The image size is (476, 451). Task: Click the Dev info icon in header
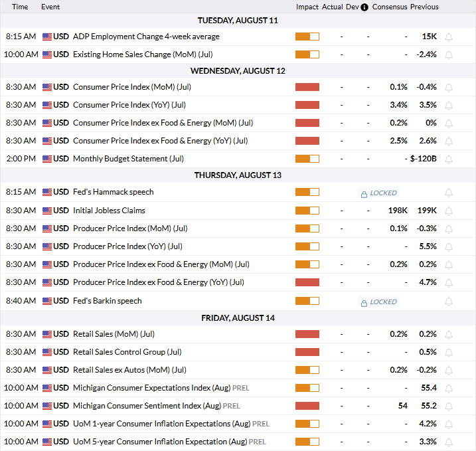coord(364,7)
